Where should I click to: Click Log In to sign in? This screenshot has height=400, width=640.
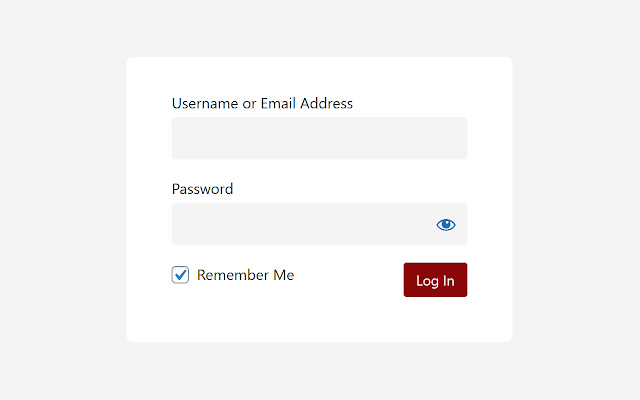(435, 280)
